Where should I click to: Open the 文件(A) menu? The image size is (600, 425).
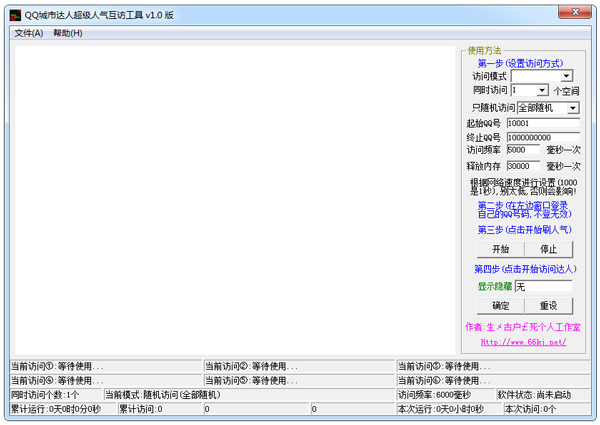(28, 33)
